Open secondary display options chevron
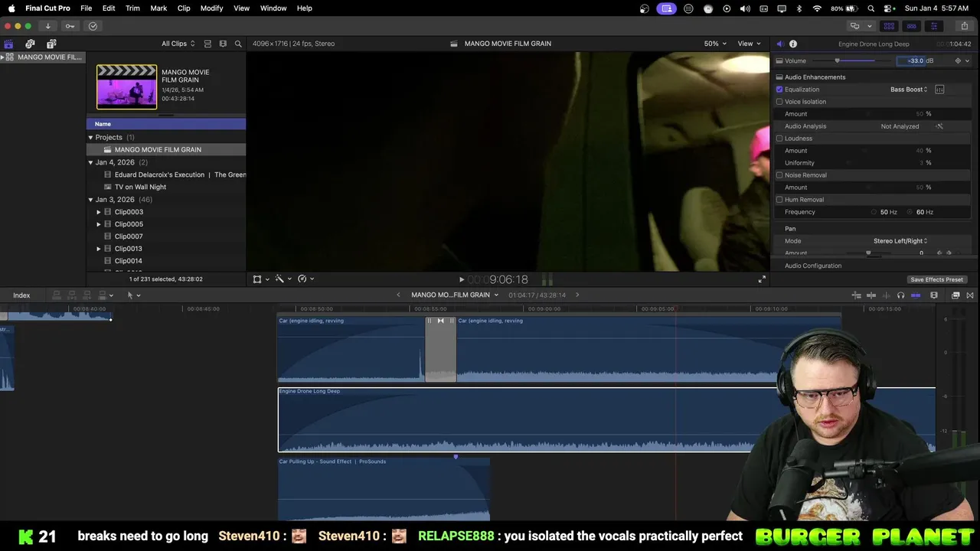Viewport: 980px width, 551px height. [870, 26]
